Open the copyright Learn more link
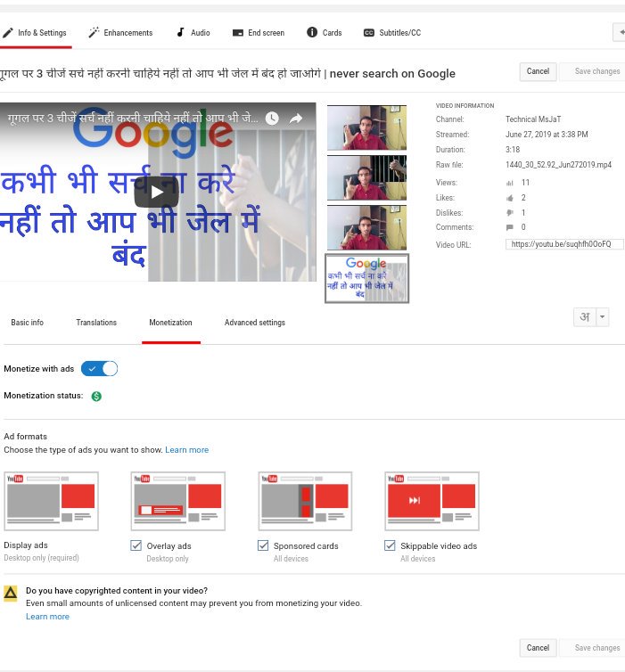The height and width of the screenshot is (672, 625). coord(47,617)
